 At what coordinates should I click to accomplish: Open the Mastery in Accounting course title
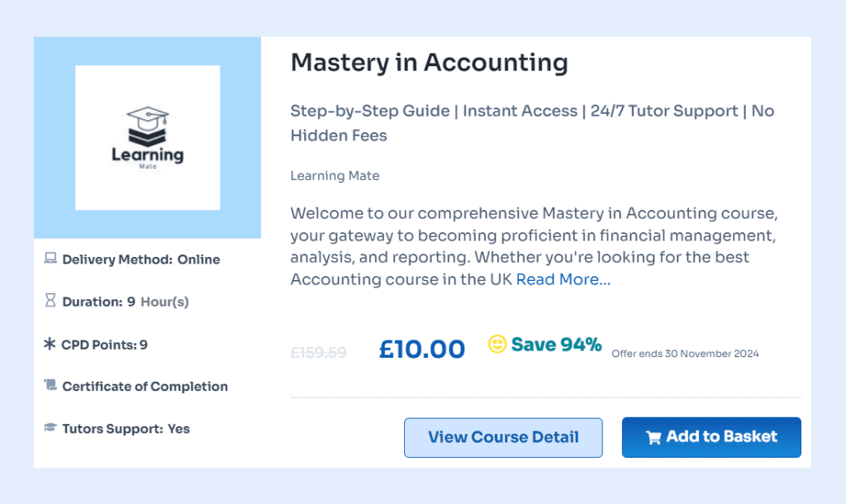pos(429,63)
